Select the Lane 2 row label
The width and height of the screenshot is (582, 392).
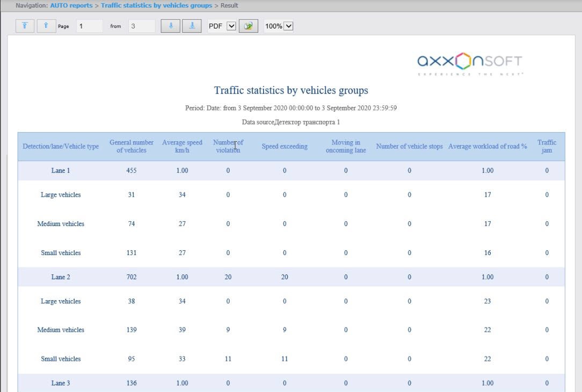click(x=61, y=277)
